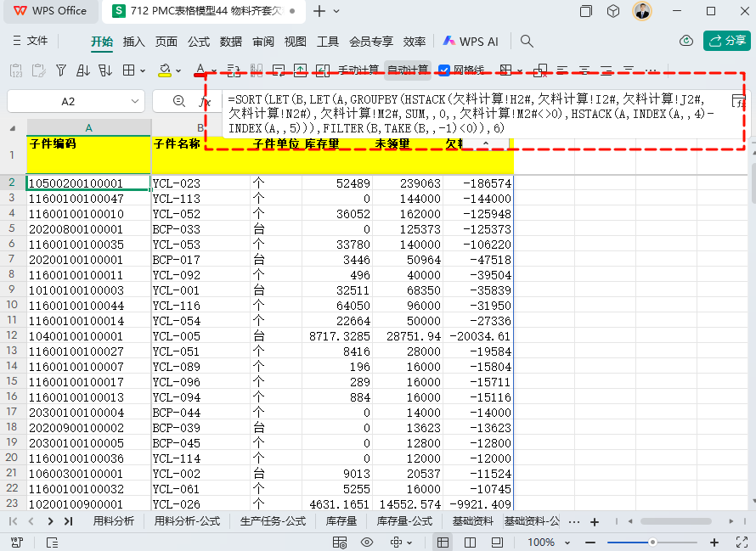The image size is (756, 551).
Task: Open the font color dropdown arrow
Action: pos(213,70)
